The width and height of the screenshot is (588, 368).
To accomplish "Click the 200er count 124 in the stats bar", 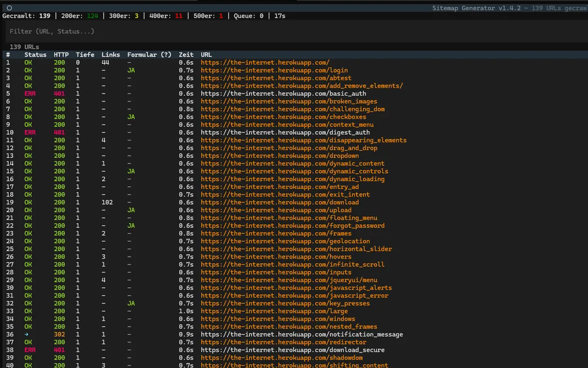I will click(x=92, y=16).
